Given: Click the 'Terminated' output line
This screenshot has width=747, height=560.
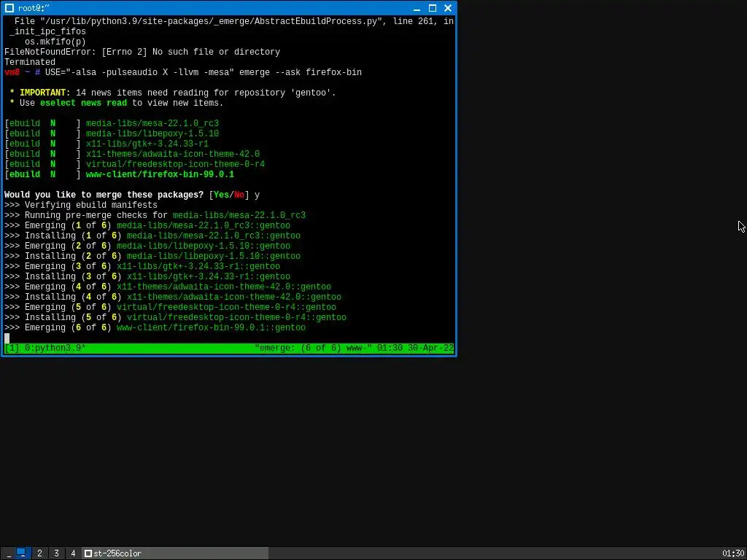Looking at the screenshot, I should (x=29, y=62).
